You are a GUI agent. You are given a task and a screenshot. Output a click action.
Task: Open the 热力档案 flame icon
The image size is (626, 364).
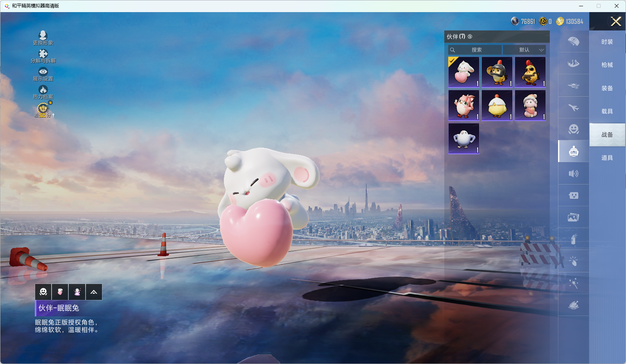tap(43, 89)
